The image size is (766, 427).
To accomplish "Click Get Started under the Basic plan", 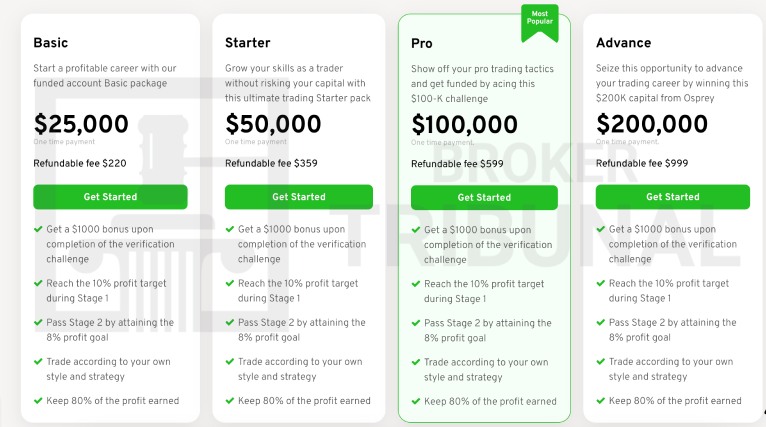I will 110,197.
